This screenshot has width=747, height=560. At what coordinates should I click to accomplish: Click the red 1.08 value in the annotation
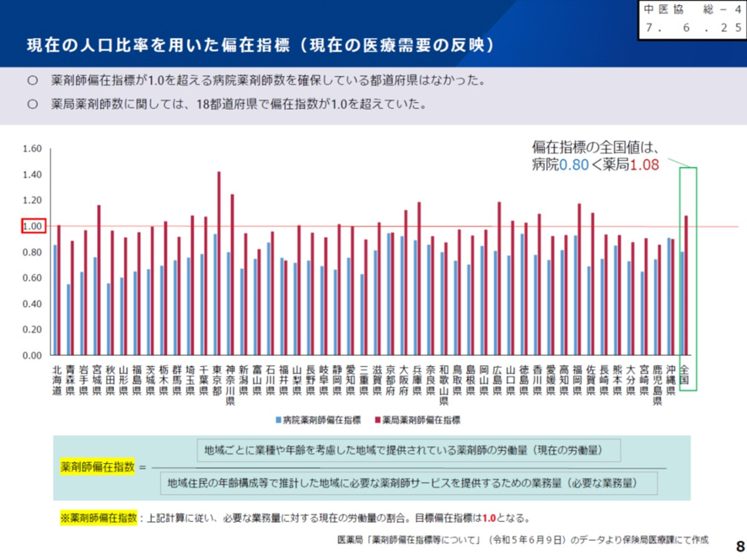point(644,164)
